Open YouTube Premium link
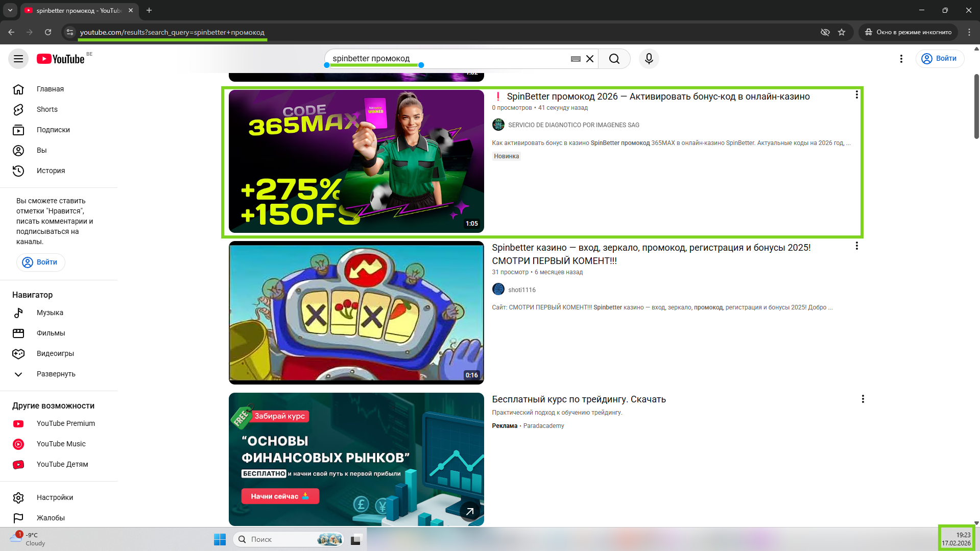This screenshot has width=980, height=551. (59, 423)
